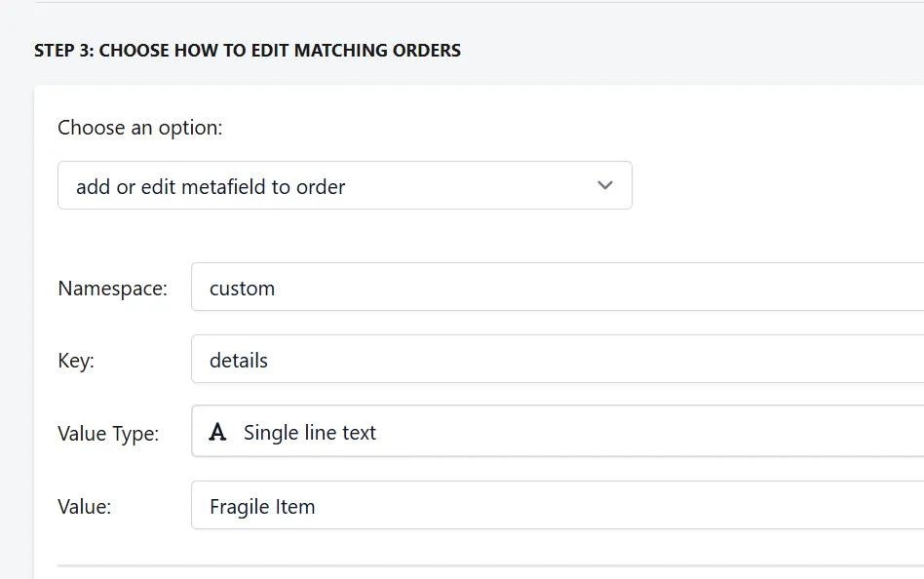Focus the Namespace input field
924x579 pixels.
pyautogui.click(x=558, y=287)
